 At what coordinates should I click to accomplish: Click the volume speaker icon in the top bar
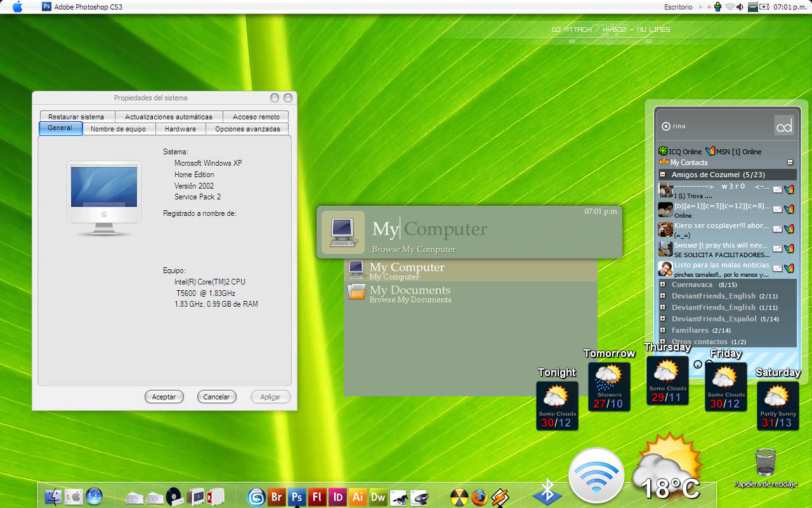(x=741, y=7)
